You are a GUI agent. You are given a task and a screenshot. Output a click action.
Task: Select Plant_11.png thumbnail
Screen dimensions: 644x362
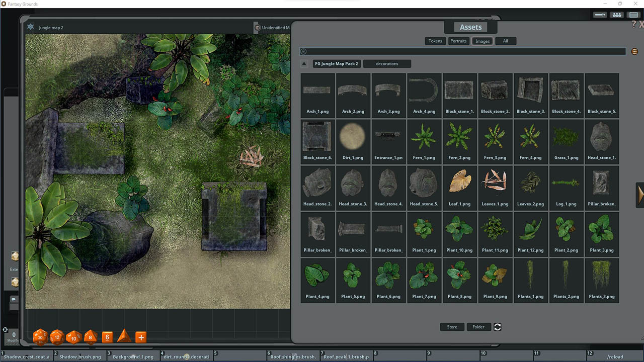point(495,234)
